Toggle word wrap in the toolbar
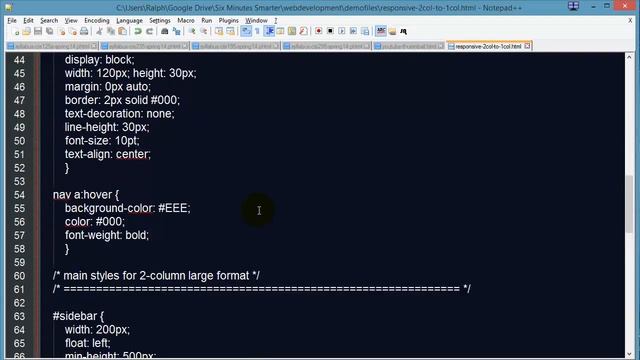The width and height of the screenshot is (640, 360). pos(246,31)
